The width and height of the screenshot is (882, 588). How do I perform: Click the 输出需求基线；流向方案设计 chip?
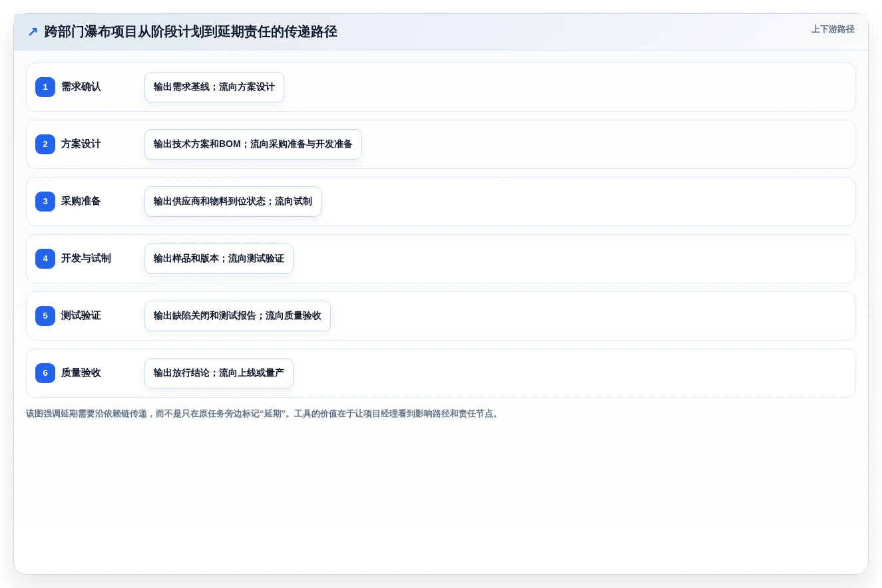pos(214,87)
